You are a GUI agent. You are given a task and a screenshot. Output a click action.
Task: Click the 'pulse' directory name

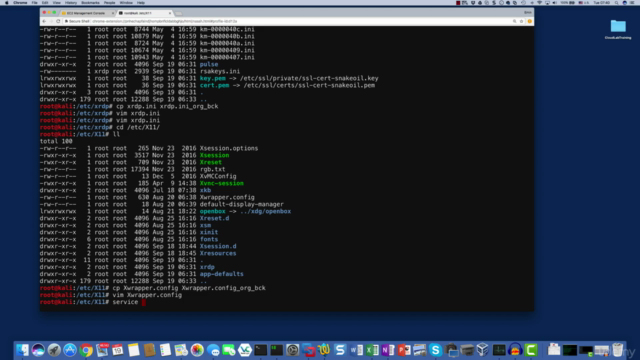click(209, 64)
